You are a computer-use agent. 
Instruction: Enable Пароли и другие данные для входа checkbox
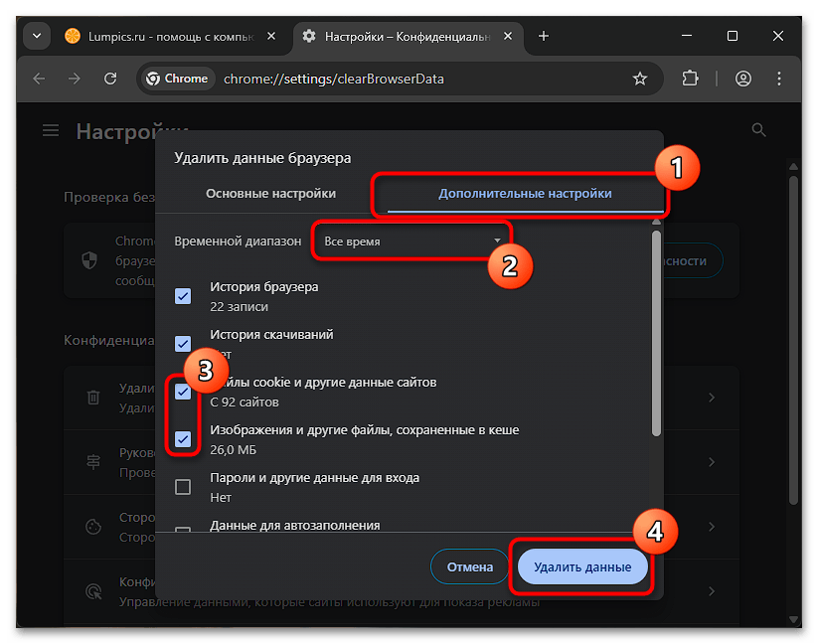pos(183,486)
